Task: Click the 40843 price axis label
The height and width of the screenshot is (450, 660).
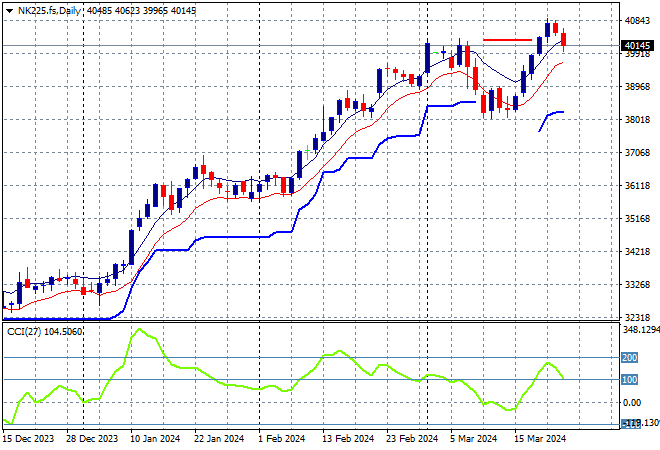Action: [637, 21]
